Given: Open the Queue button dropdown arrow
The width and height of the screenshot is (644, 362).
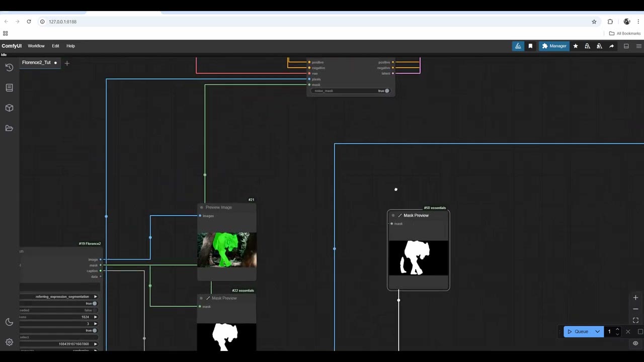Looking at the screenshot, I should click(597, 331).
